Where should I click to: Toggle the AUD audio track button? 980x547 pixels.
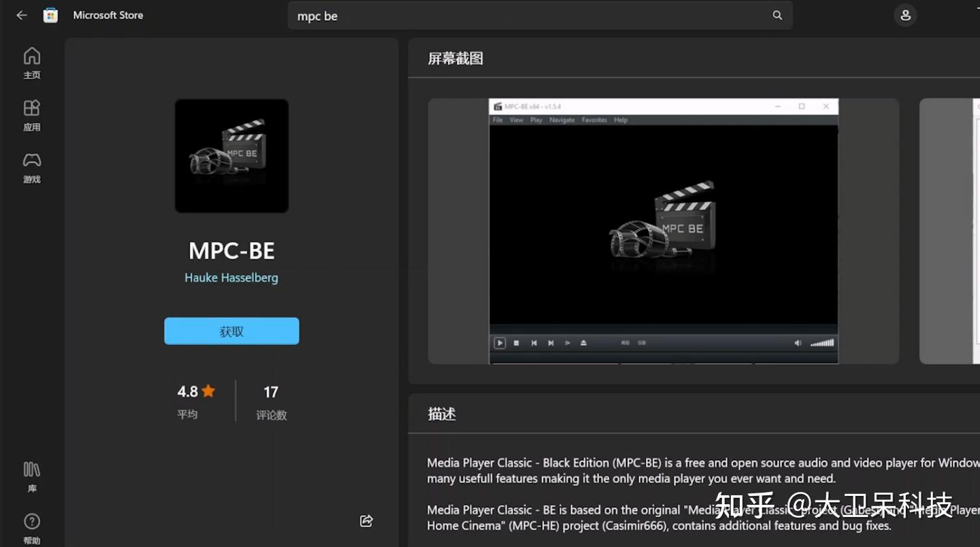[625, 343]
